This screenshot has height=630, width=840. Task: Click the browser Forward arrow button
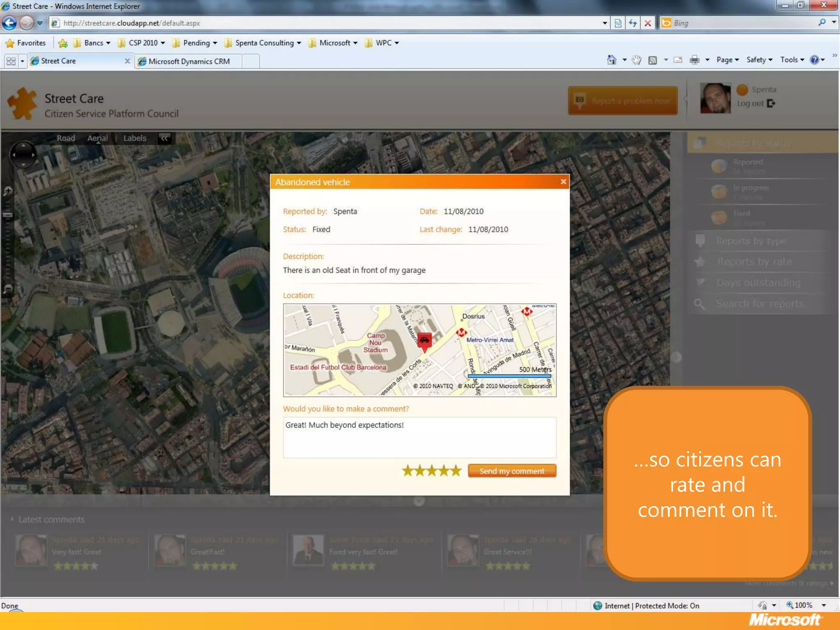[x=27, y=23]
